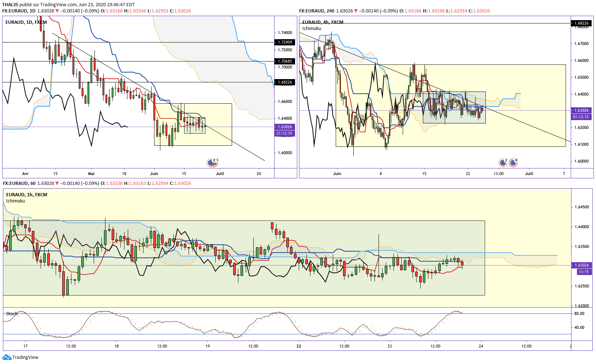Image resolution: width=596 pixels, height=364 pixels.
Task: Select the FX:EURAUD, 60 header symbol
Action: [x=19, y=183]
